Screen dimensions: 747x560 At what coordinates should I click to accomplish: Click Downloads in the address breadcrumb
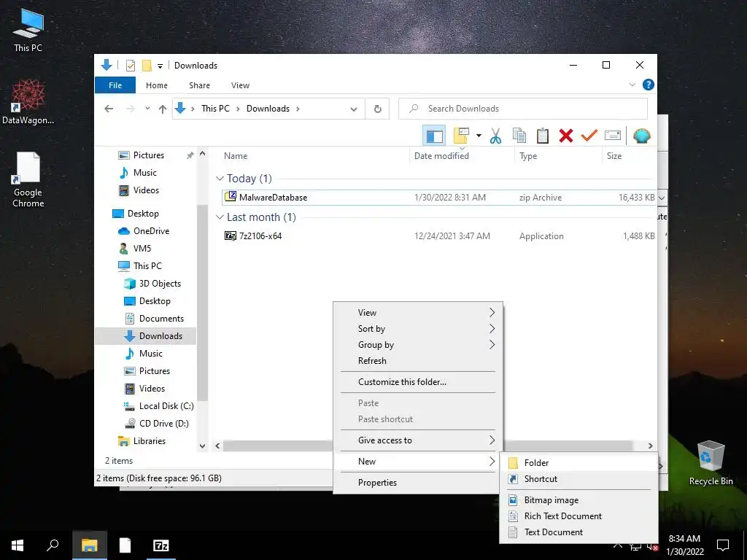coord(268,109)
